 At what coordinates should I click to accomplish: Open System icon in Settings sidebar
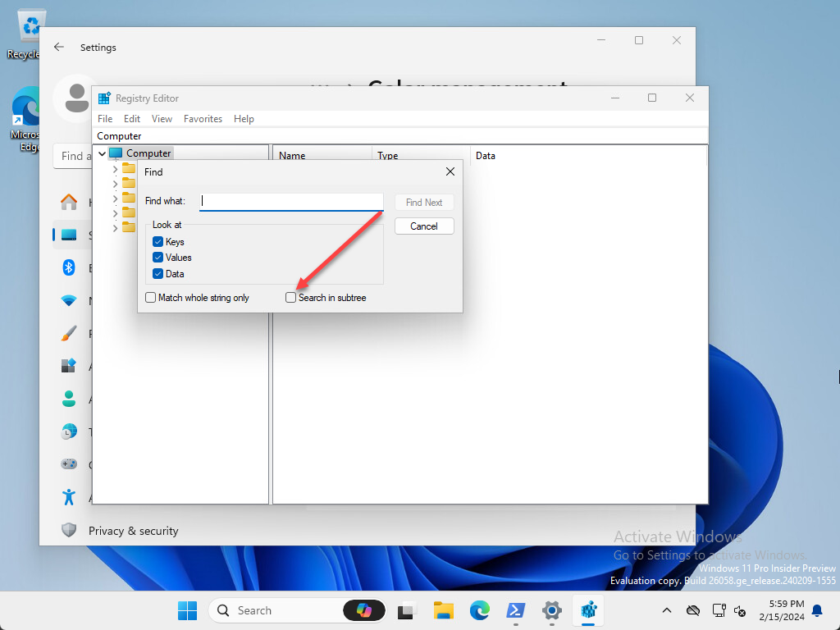(x=69, y=235)
